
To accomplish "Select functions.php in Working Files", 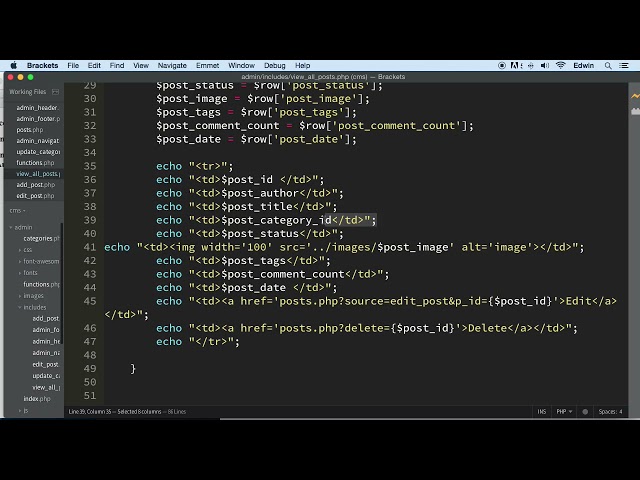I will pyautogui.click(x=35, y=163).
